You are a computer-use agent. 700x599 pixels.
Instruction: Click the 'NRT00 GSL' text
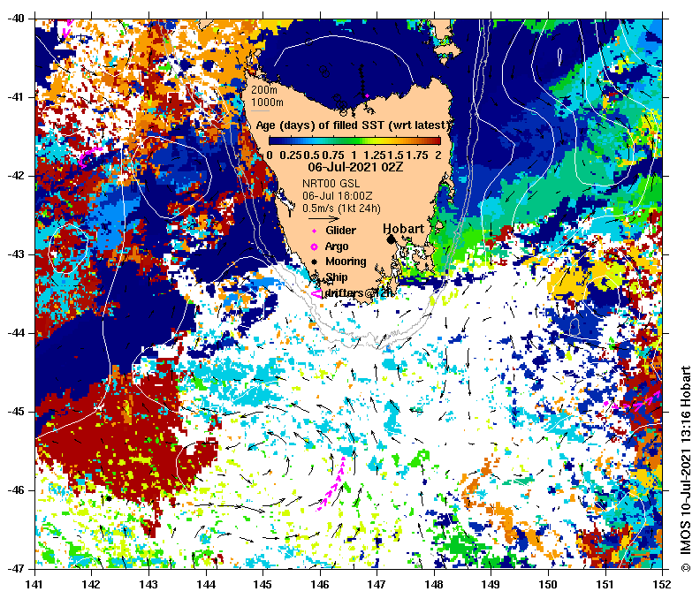tap(331, 184)
